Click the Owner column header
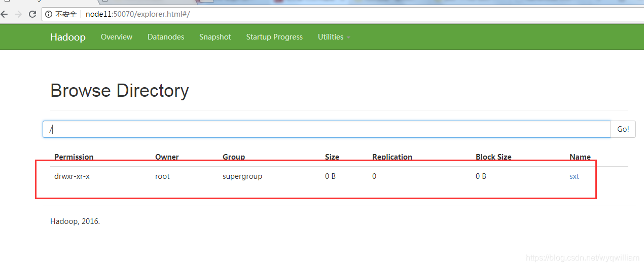The height and width of the screenshot is (267, 644). point(167,157)
